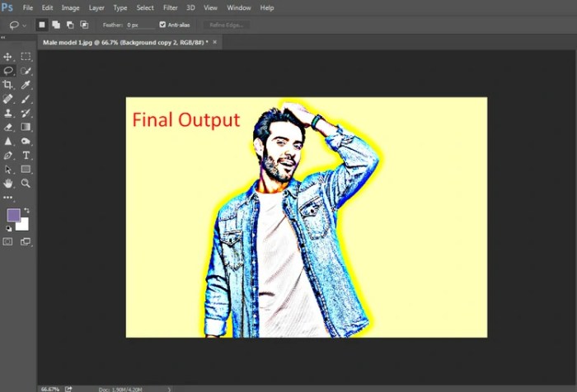577x392 pixels.
Task: Open the Layer menu
Action: pos(96,7)
